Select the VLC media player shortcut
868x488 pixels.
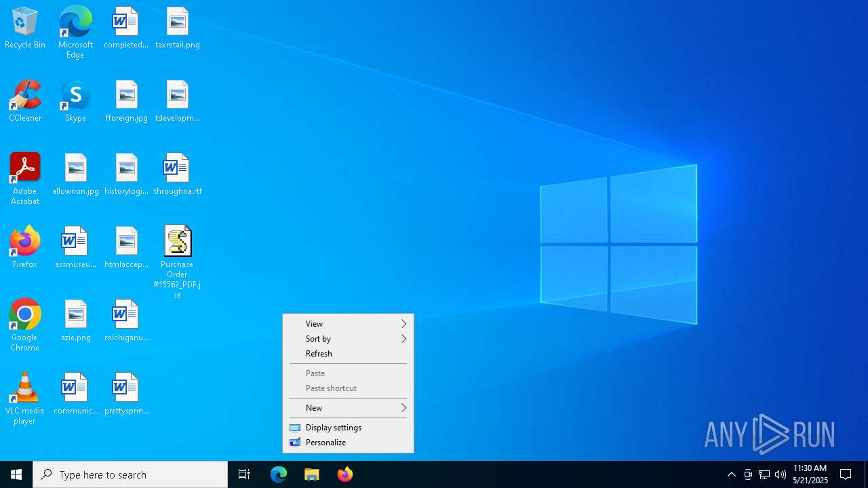tap(25, 399)
